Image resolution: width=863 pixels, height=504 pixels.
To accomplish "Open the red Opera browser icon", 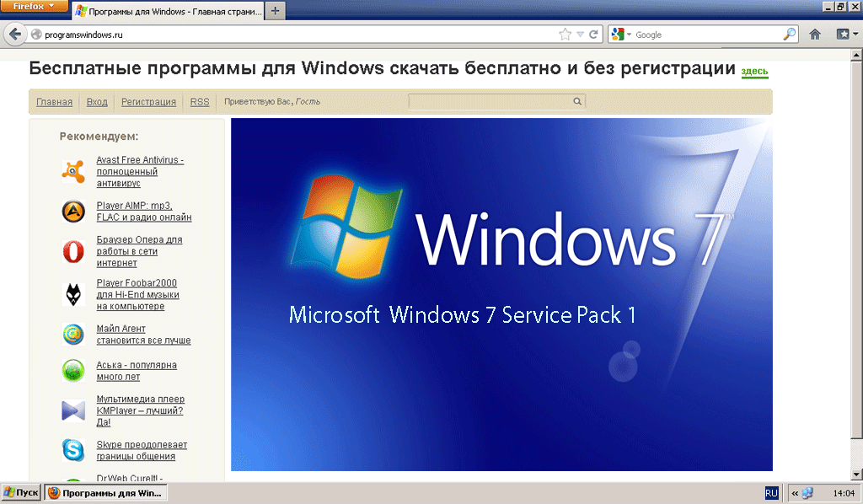I will tap(73, 251).
